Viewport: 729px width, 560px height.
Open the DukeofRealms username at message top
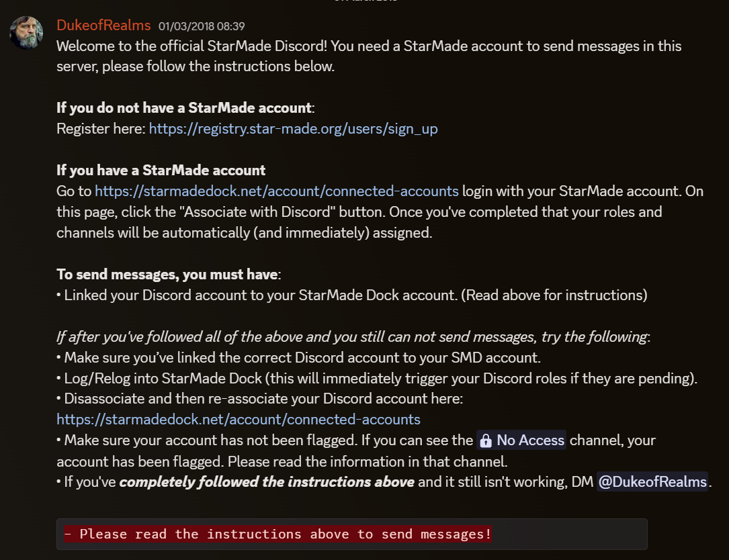point(103,26)
